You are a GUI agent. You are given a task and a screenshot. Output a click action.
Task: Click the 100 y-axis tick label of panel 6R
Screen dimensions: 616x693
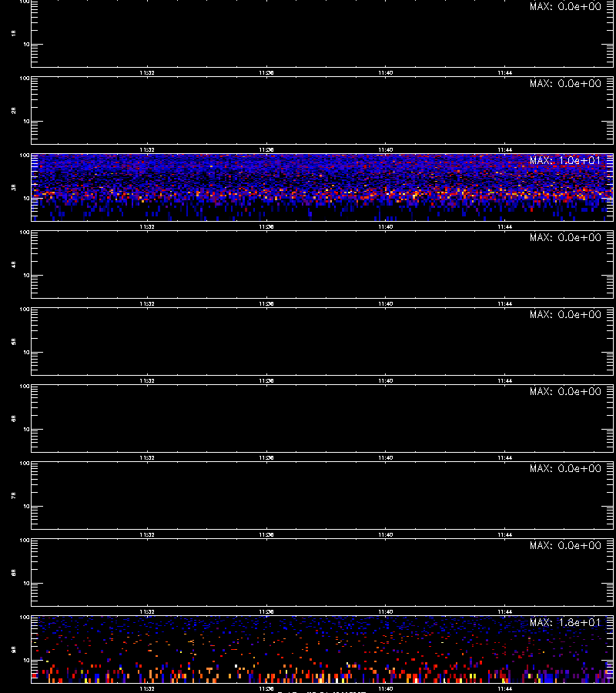click(25, 387)
